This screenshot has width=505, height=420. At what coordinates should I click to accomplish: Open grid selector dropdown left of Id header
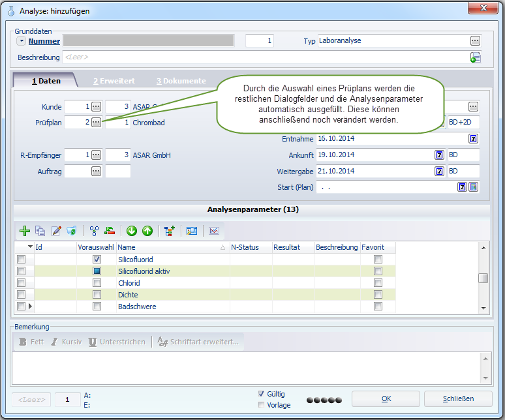(x=30, y=247)
